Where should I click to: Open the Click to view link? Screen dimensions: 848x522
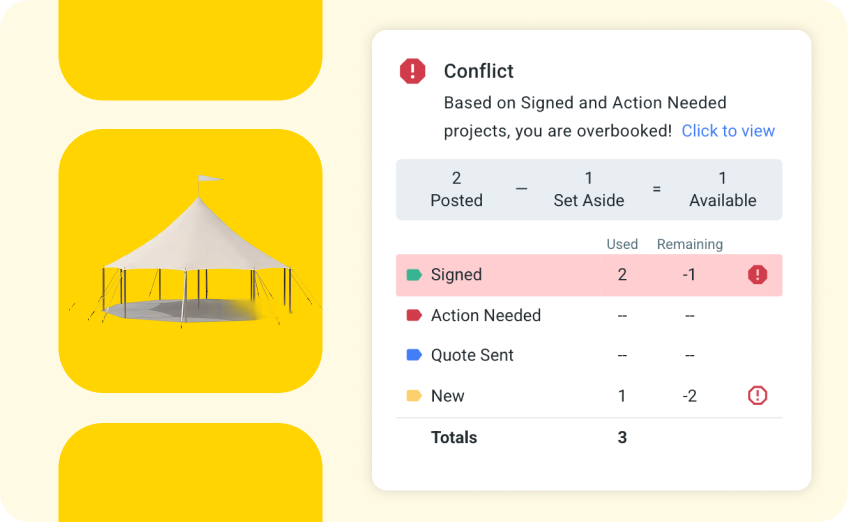728,131
